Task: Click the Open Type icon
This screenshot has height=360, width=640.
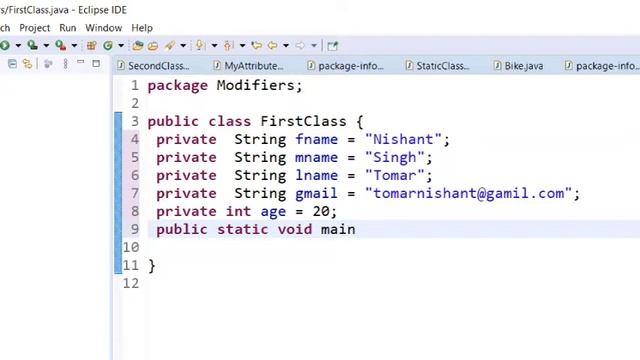Action: click(x=138, y=46)
